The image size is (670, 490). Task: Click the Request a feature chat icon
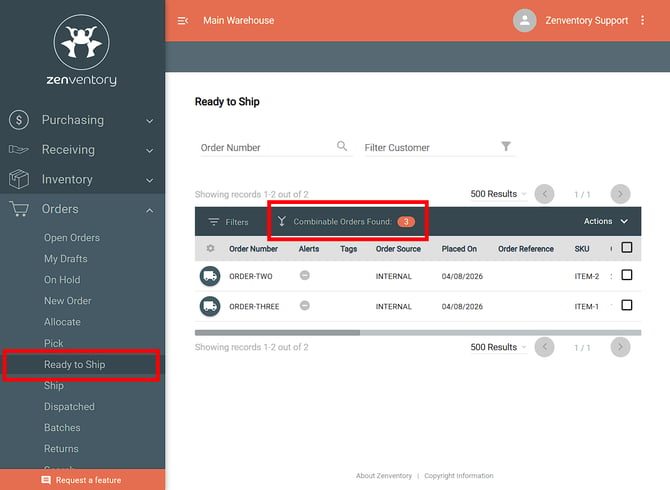(46, 480)
